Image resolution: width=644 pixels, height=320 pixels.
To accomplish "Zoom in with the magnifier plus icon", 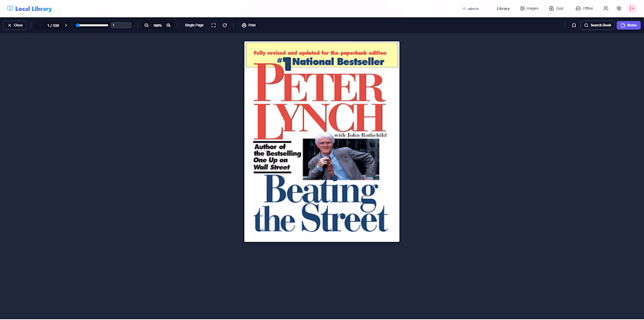I will [x=169, y=25].
